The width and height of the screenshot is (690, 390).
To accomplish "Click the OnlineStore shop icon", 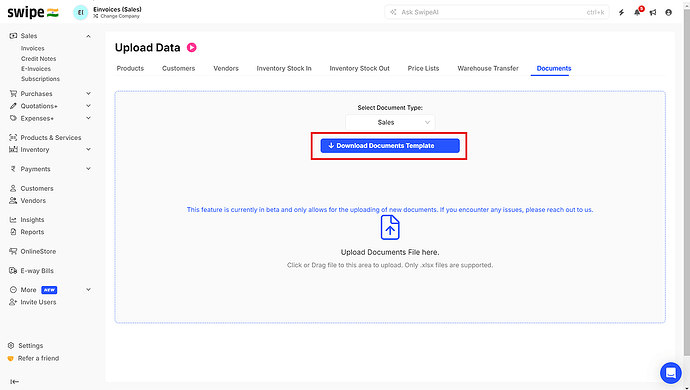I will pyautogui.click(x=13, y=251).
